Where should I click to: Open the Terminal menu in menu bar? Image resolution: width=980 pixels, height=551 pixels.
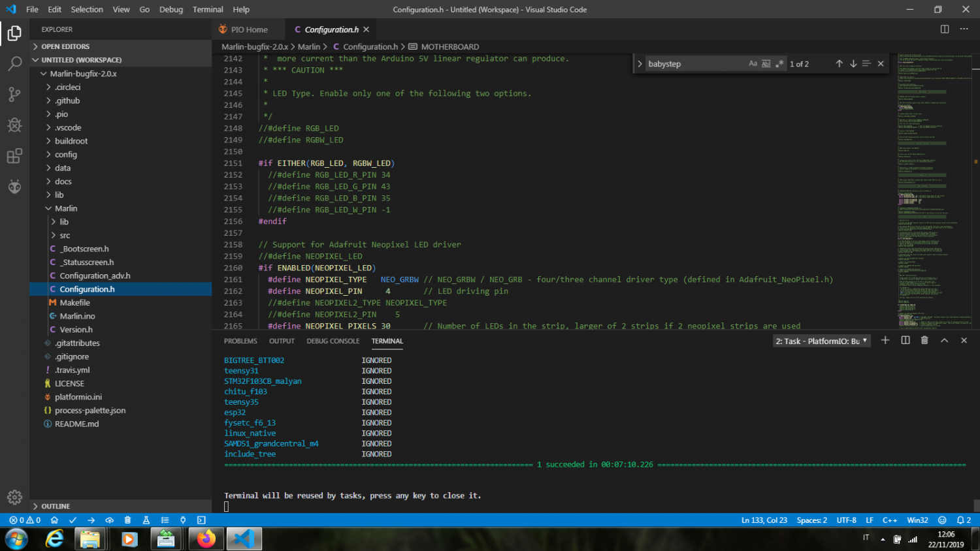[207, 9]
